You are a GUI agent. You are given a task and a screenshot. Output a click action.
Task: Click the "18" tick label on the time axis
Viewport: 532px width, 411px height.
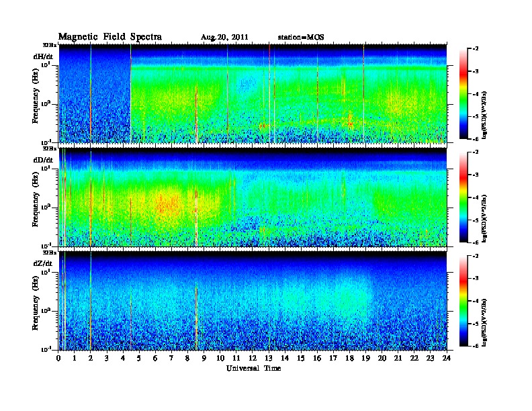[349, 359]
